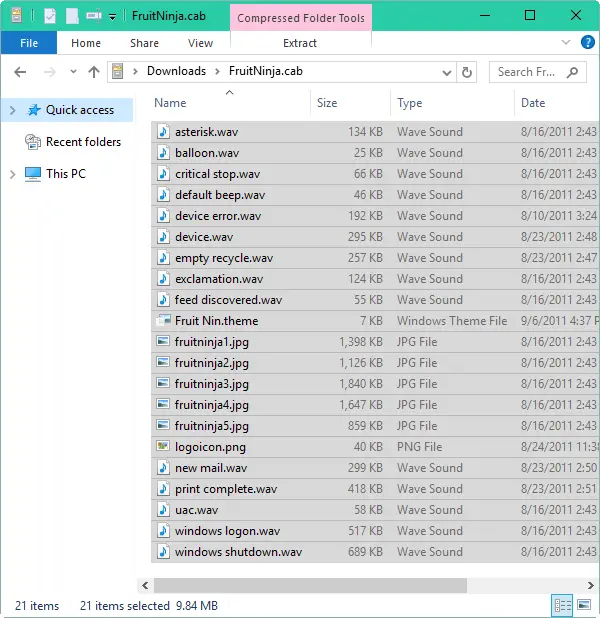Click the Properties icon in Quick Access Toolbar
The width and height of the screenshot is (600, 618).
(50, 16)
